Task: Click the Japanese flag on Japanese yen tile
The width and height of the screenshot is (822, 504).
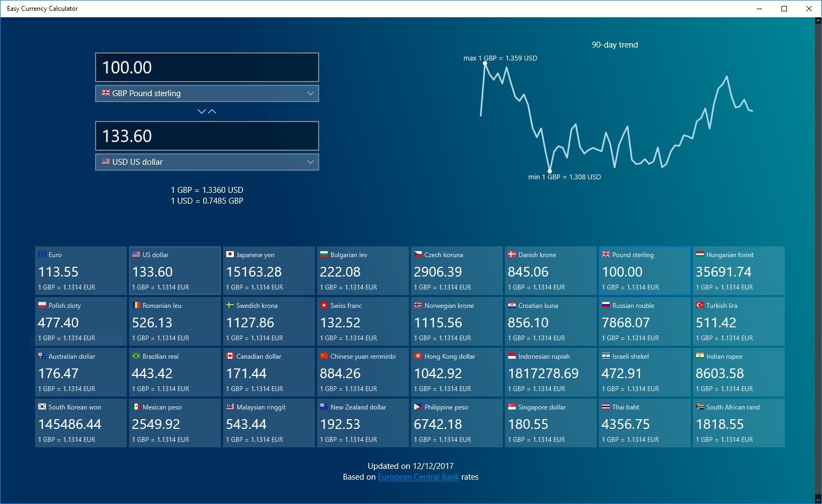Action: pos(230,254)
